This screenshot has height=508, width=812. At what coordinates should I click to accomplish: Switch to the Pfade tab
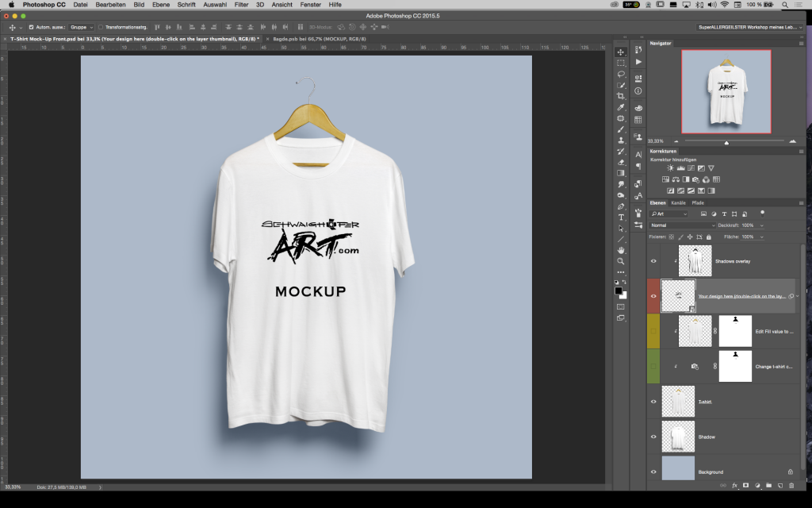[698, 202]
